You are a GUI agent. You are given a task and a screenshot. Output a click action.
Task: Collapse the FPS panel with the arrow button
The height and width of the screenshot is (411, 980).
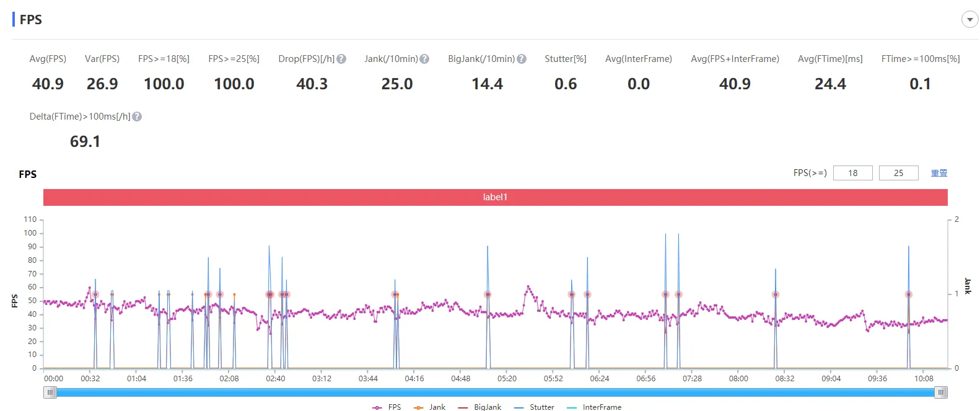[969, 20]
